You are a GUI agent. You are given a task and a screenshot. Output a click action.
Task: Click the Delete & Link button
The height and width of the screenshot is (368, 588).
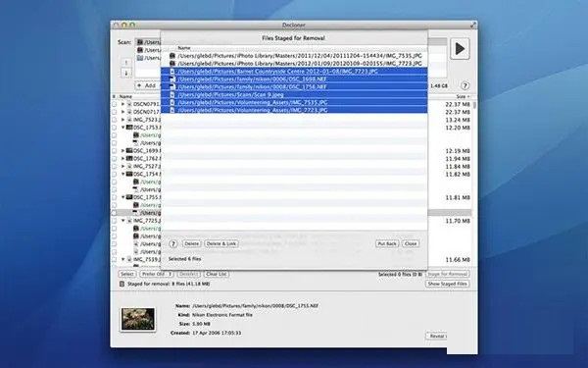pos(221,243)
